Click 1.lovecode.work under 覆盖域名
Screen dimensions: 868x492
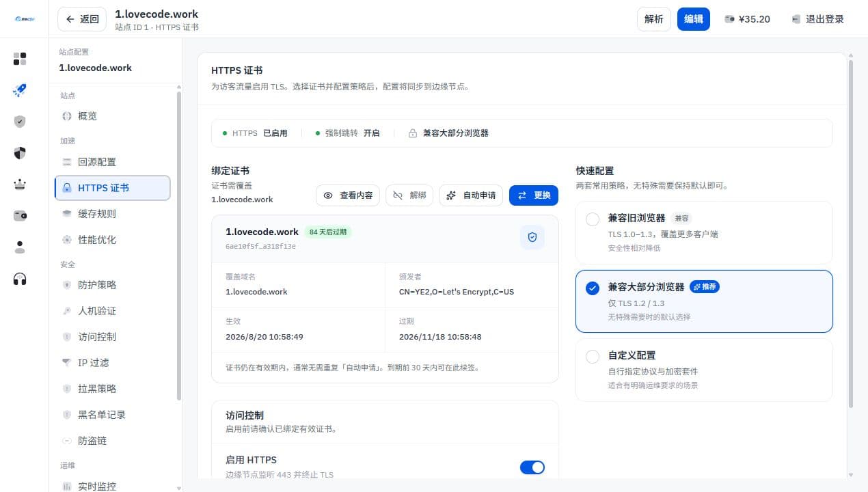(x=256, y=292)
